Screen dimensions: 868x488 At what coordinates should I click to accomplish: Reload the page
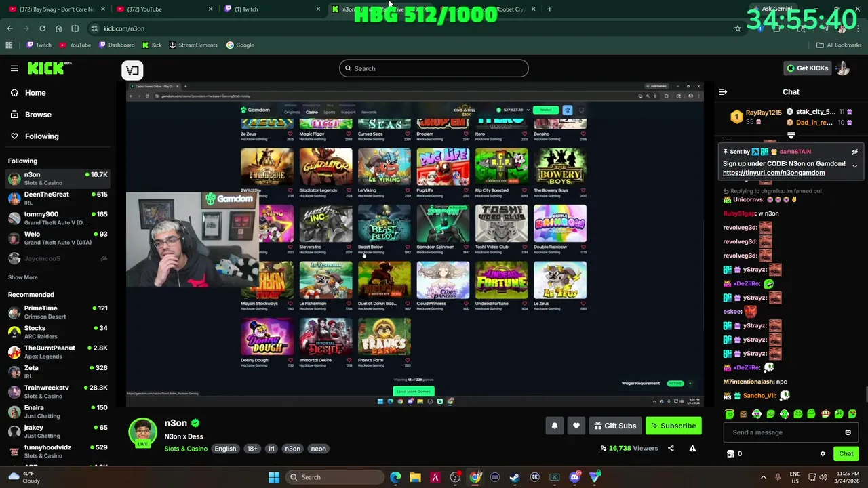42,28
